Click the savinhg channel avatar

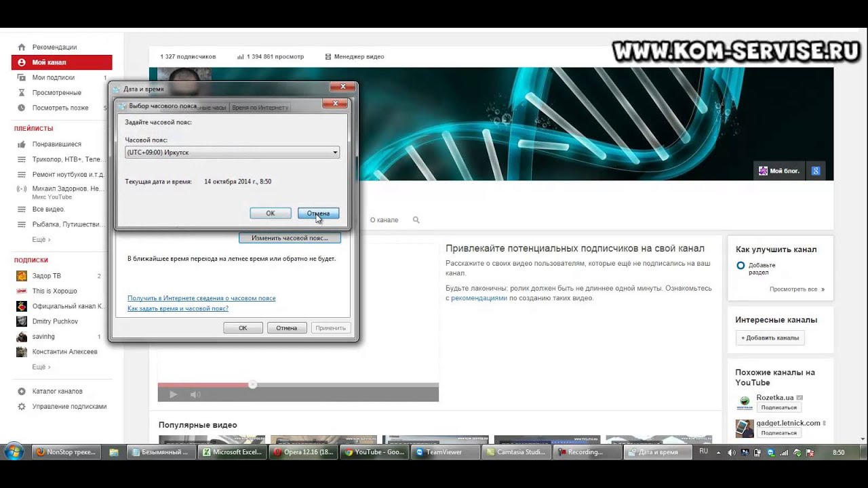[x=21, y=337]
